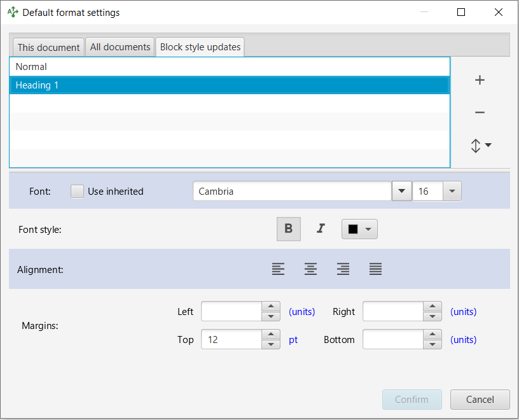Decrease the Right margin with down arrow

point(432,316)
